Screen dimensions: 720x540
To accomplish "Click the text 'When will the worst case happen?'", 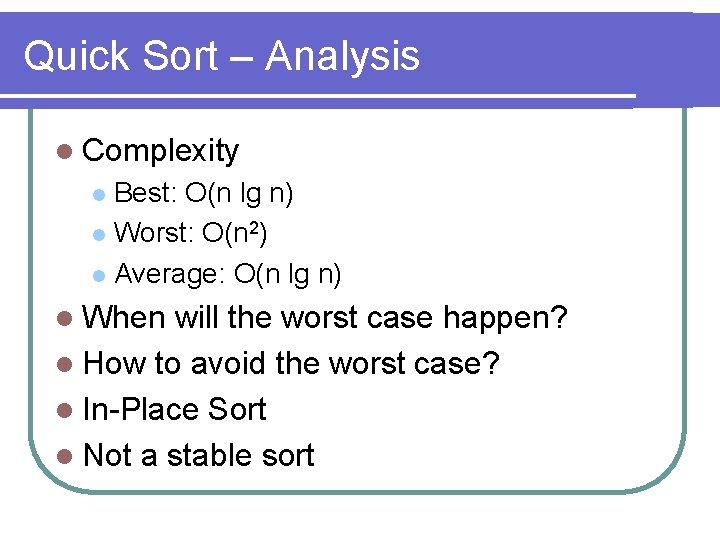I will tap(326, 319).
